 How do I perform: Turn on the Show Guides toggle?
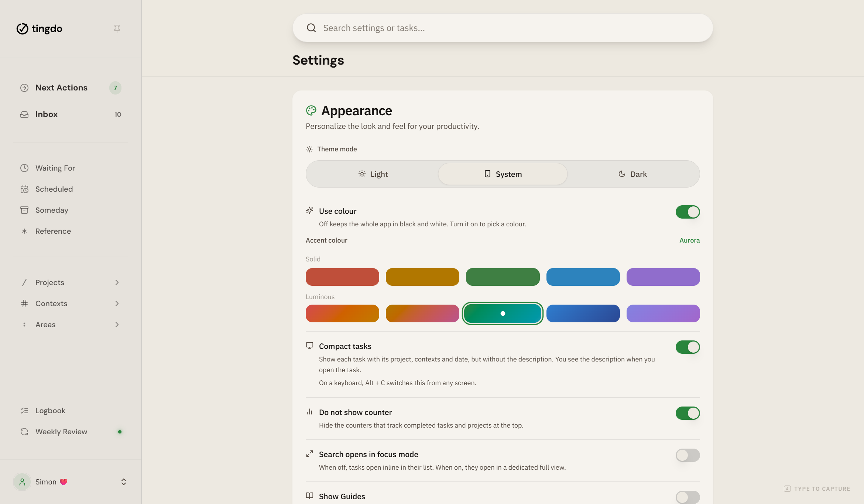[688, 497]
